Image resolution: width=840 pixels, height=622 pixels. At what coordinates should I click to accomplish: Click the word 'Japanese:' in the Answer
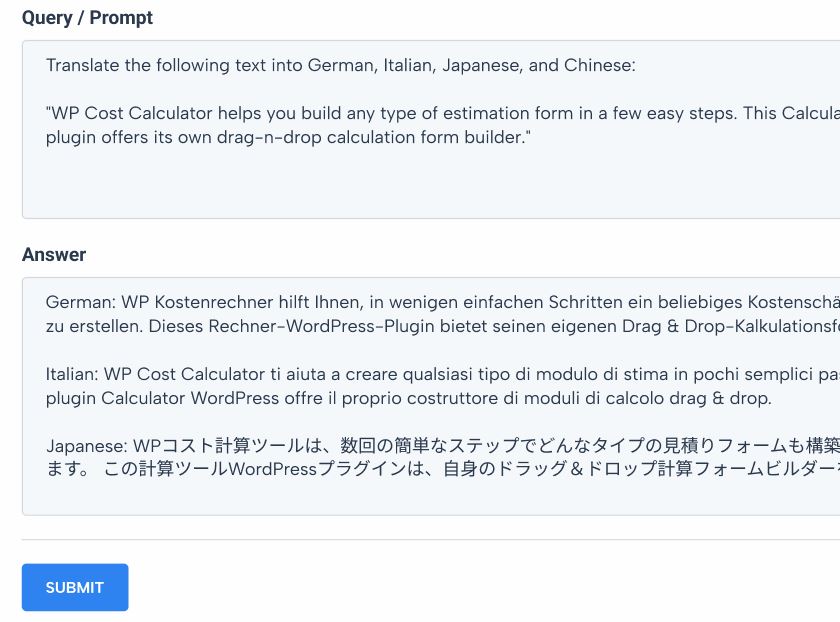point(87,446)
